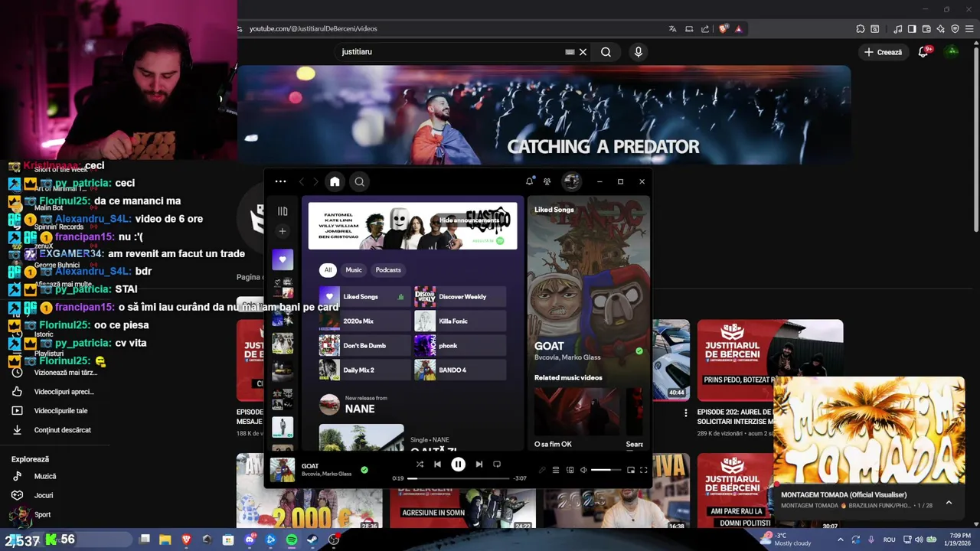Open Brave Shields icon
Screen dimensions: 980x551
click(x=723, y=28)
